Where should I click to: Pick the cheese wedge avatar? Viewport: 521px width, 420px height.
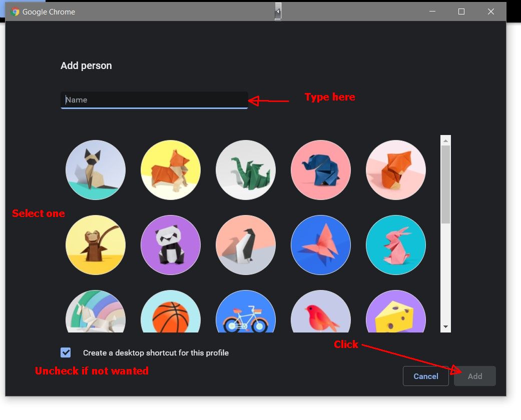click(396, 311)
